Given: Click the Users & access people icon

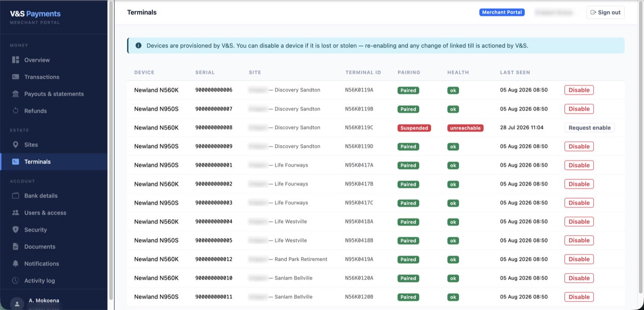Looking at the screenshot, I should click(16, 213).
